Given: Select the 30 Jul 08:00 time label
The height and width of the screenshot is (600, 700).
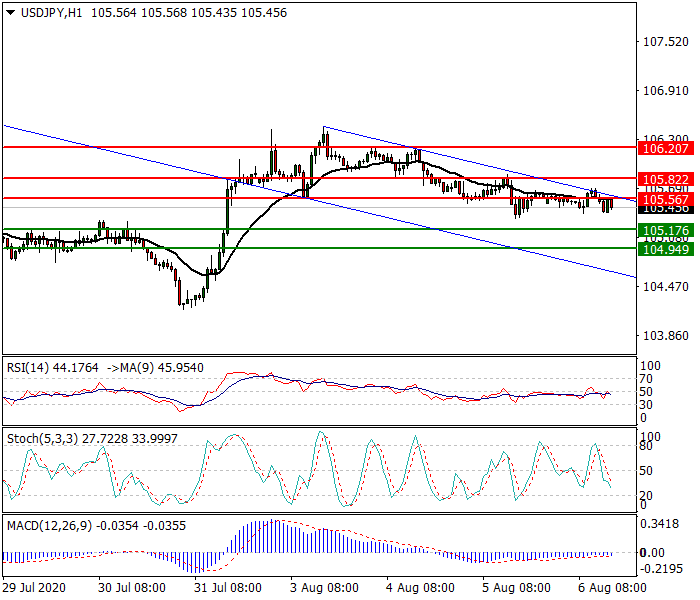Looking at the screenshot, I should (x=132, y=588).
